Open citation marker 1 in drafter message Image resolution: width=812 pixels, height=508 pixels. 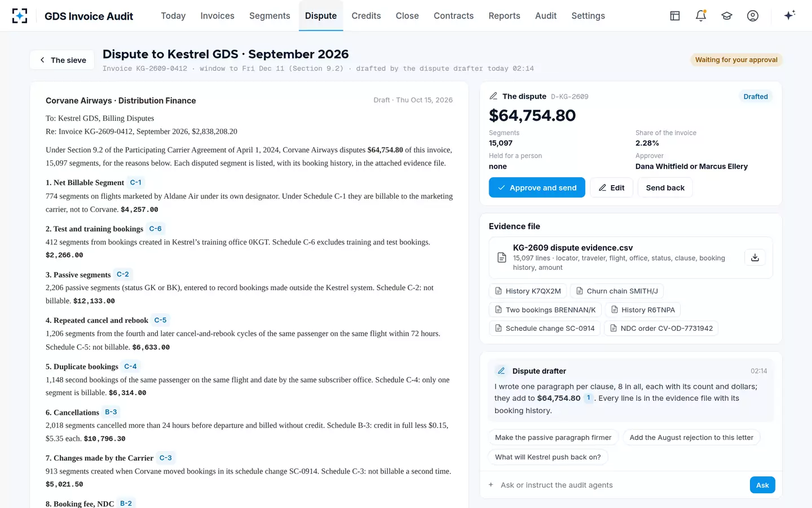(x=588, y=398)
